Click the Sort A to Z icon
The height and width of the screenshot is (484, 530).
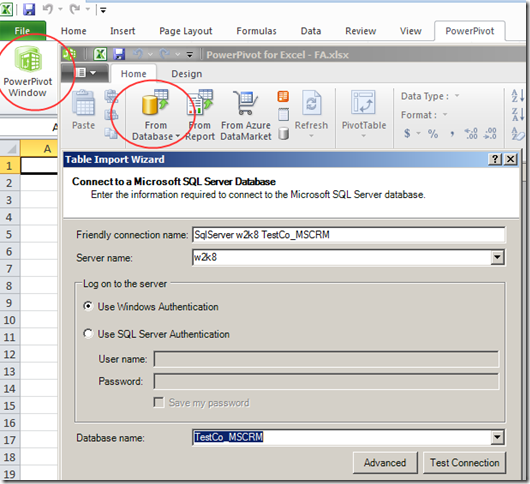click(517, 96)
